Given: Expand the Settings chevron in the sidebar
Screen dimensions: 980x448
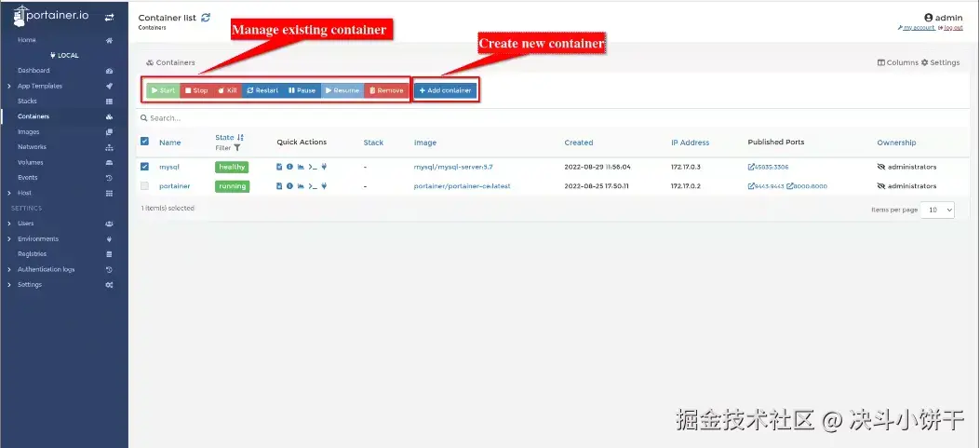Looking at the screenshot, I should pyautogui.click(x=8, y=285).
